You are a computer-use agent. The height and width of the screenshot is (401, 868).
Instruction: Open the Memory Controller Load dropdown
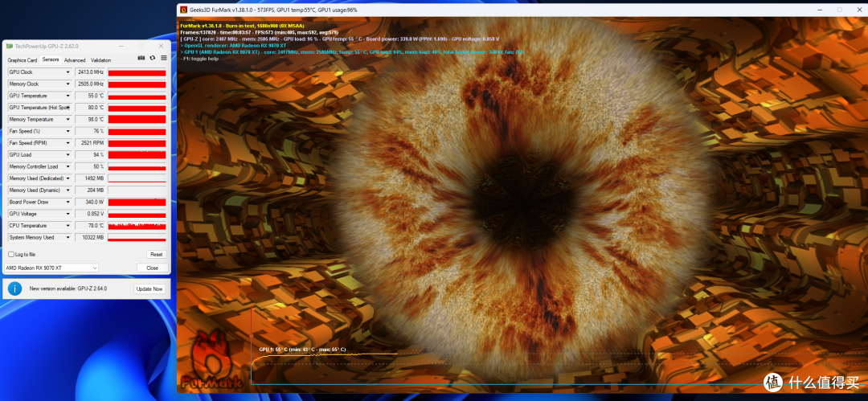click(68, 166)
